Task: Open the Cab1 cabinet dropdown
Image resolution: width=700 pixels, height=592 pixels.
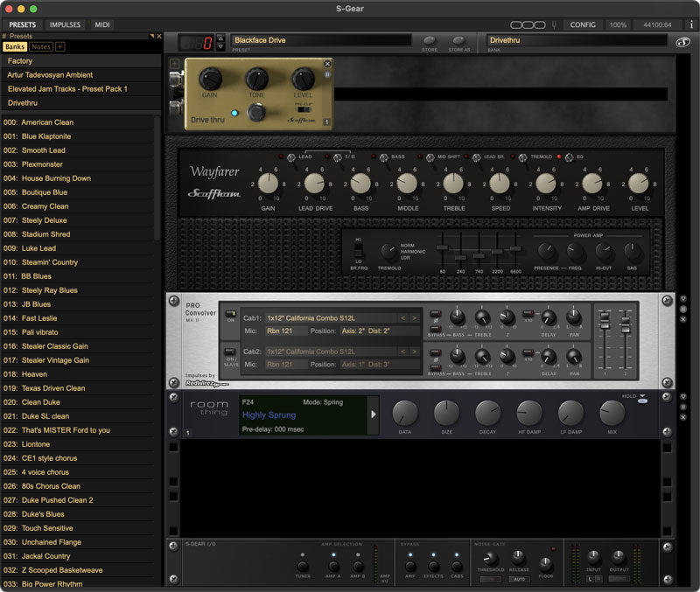Action: pyautogui.click(x=332, y=318)
